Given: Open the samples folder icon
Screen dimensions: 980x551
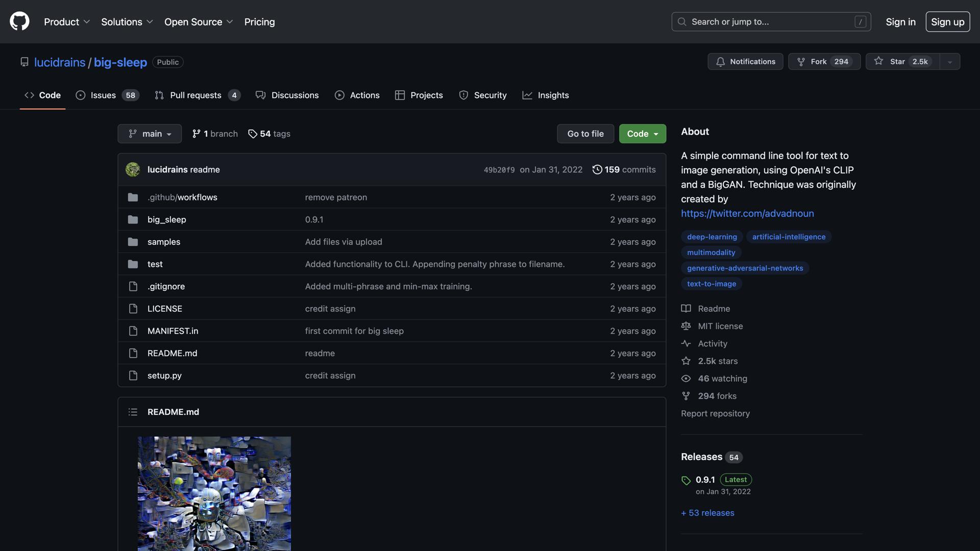Looking at the screenshot, I should pyautogui.click(x=133, y=242).
